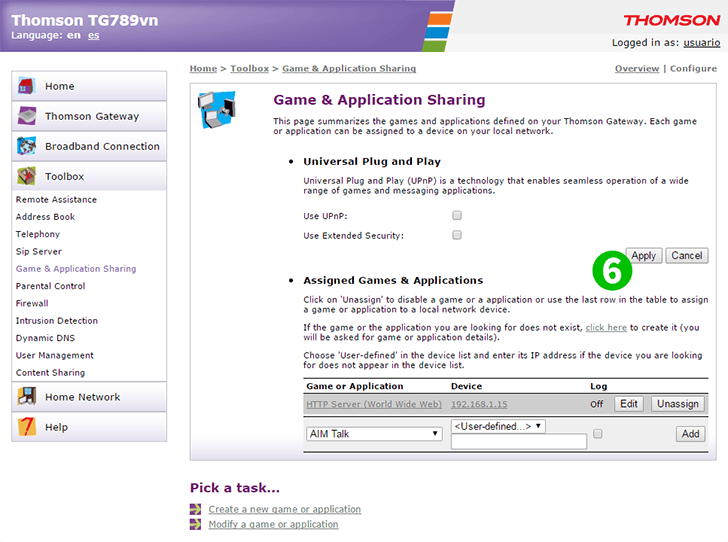
Task: Select Telephony in Toolbox submenu
Action: 38,234
